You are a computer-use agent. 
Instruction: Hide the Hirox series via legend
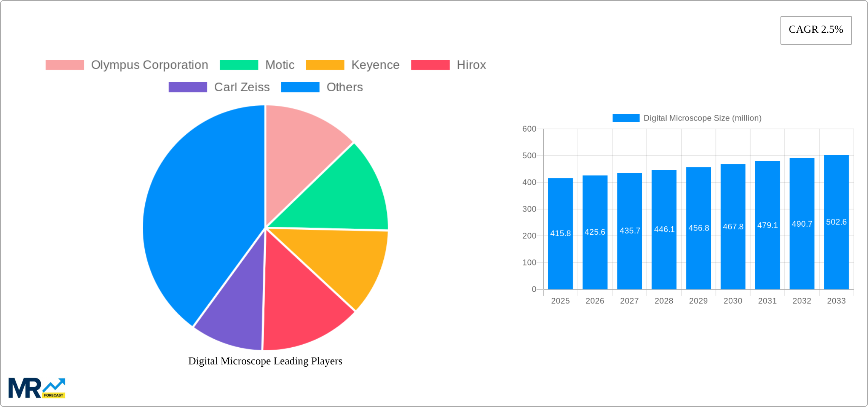[x=430, y=65]
